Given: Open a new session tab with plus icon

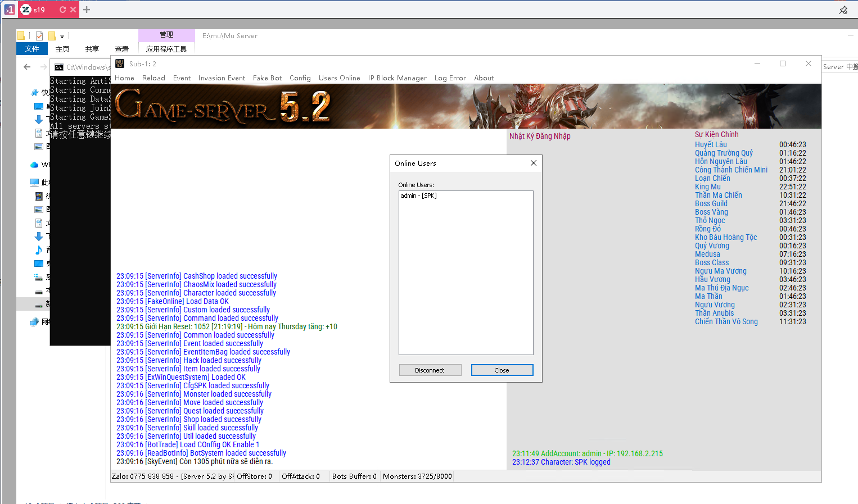Looking at the screenshot, I should [x=87, y=10].
